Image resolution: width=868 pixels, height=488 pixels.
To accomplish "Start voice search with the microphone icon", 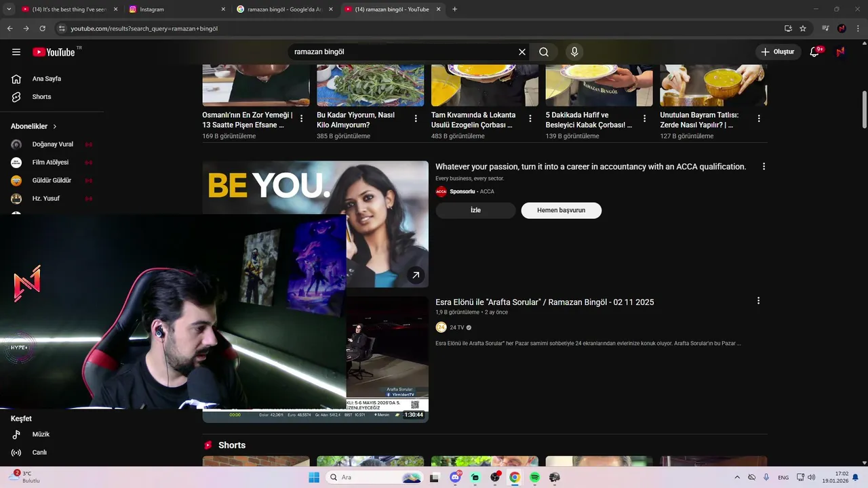I will (574, 52).
